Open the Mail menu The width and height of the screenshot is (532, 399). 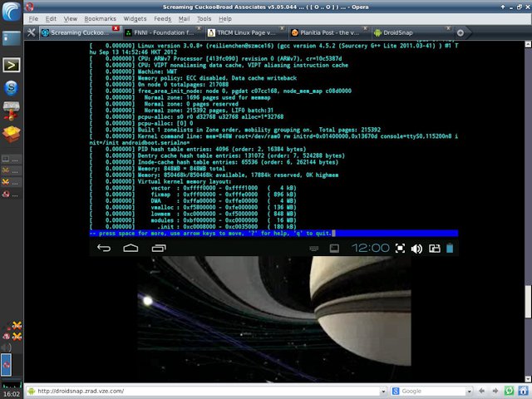point(184,19)
